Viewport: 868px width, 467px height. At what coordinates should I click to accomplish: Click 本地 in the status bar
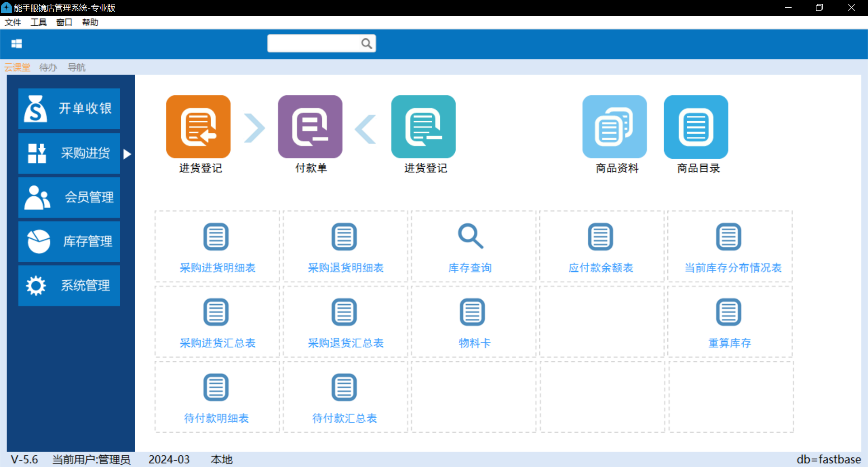[222, 459]
